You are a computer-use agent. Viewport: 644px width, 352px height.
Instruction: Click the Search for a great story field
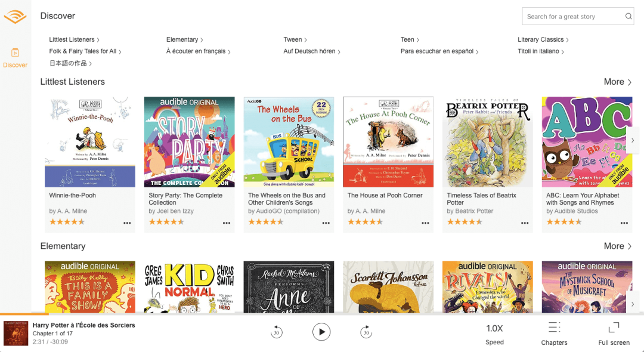pyautogui.click(x=574, y=17)
